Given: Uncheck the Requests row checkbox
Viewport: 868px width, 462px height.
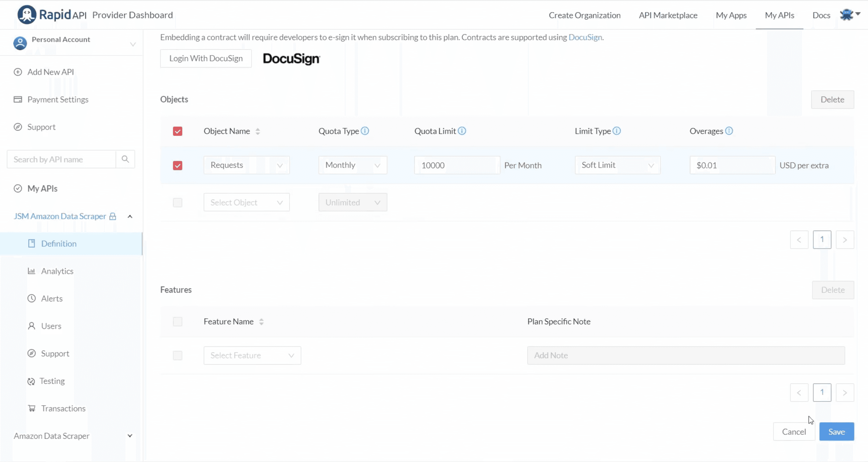Looking at the screenshot, I should 178,165.
